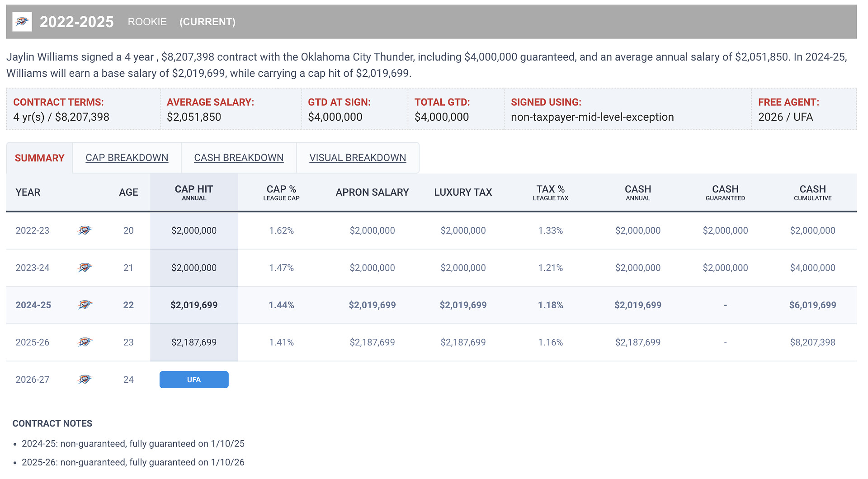868x479 pixels.
Task: Click Thunder team icon in 2026-27 row
Action: pyautogui.click(x=85, y=380)
